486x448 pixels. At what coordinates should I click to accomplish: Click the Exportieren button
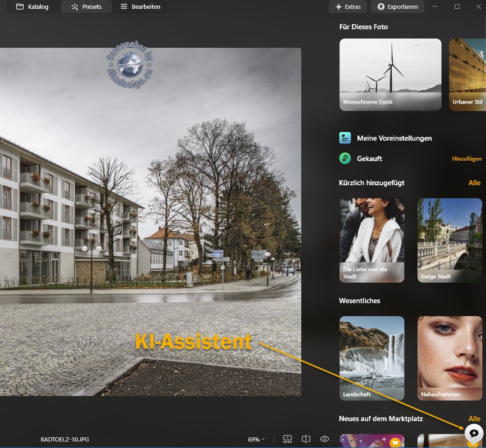[x=397, y=6]
